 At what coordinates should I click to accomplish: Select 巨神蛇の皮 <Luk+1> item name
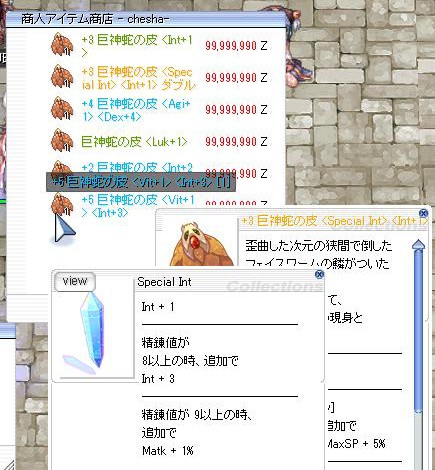coord(134,142)
